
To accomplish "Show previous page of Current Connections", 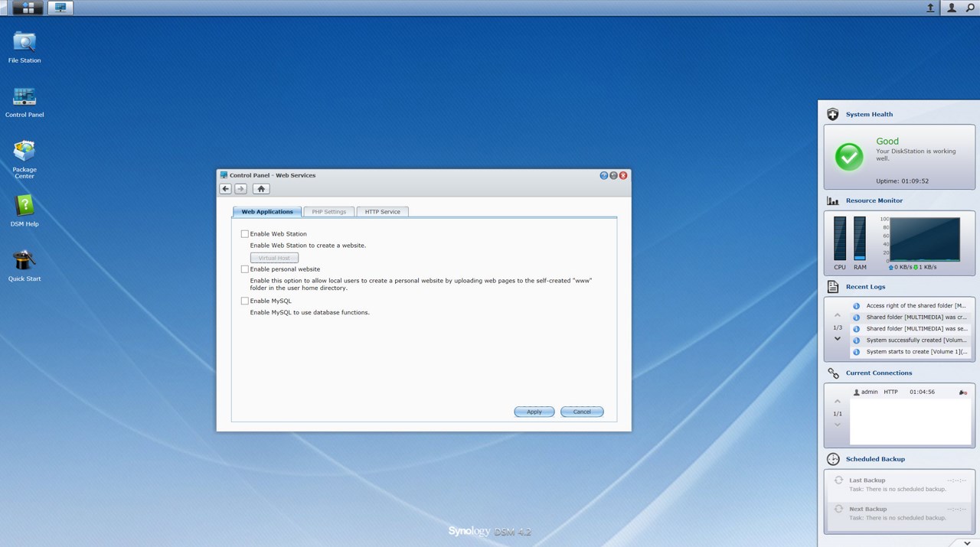I will (x=838, y=402).
